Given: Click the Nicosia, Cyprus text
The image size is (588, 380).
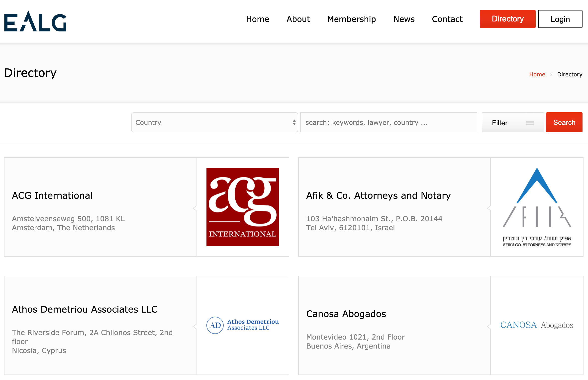Looking at the screenshot, I should 39,351.
